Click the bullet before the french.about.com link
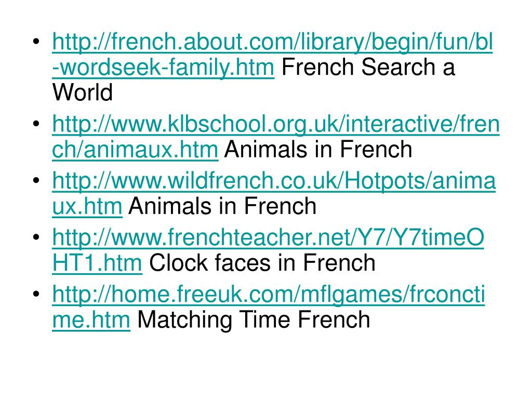532x399 pixels. coord(36,42)
